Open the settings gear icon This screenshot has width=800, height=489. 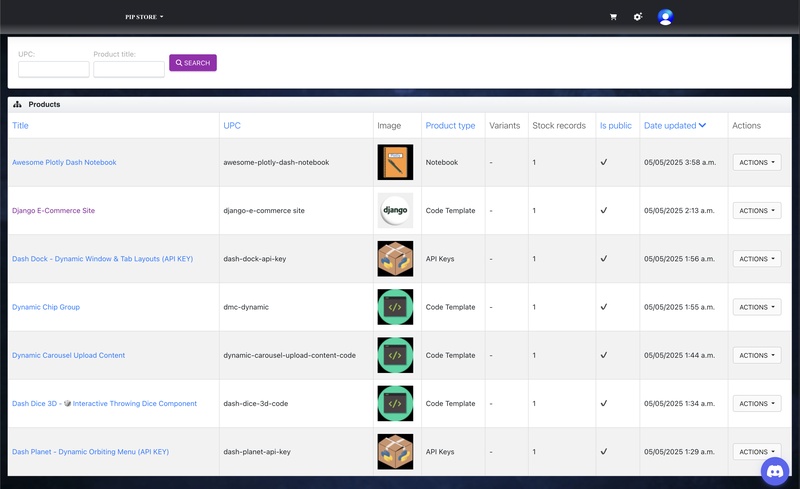[638, 17]
